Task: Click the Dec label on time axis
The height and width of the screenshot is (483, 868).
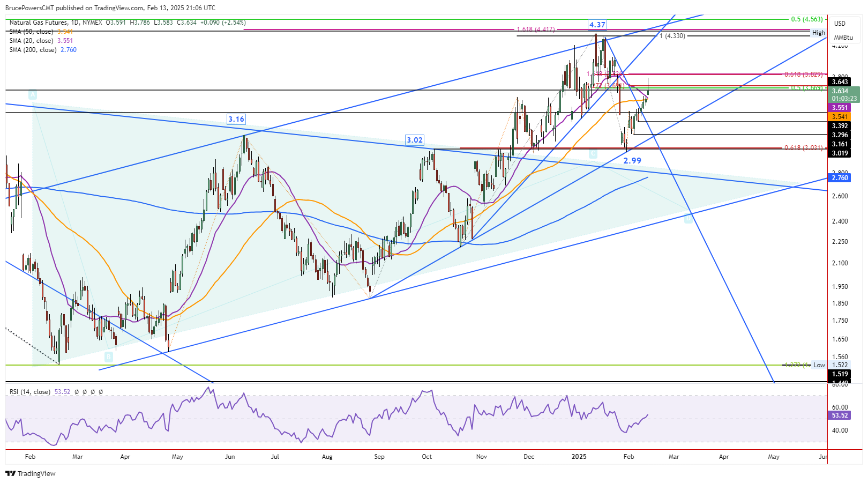Action: click(529, 457)
